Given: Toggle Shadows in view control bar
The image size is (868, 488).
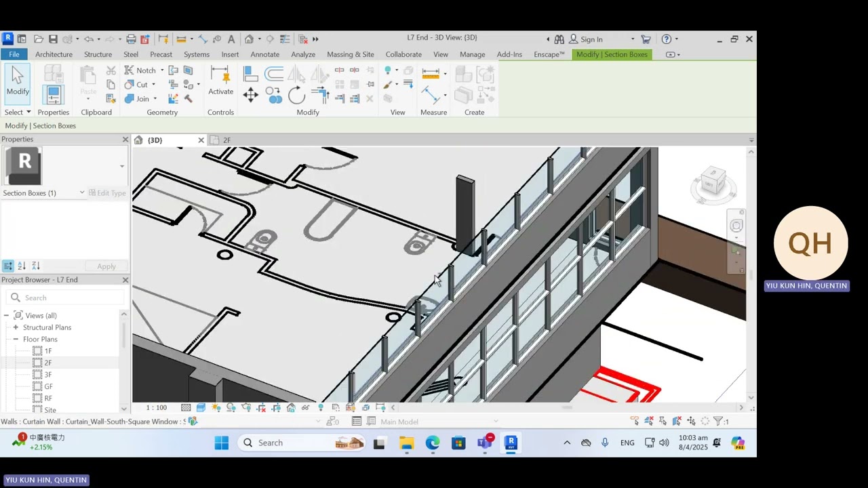Looking at the screenshot, I should tap(231, 407).
